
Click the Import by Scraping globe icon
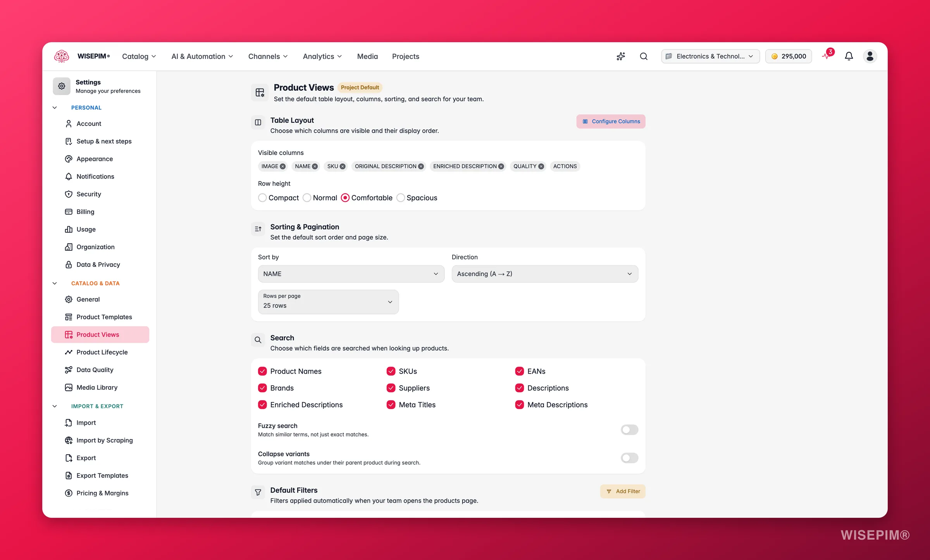pyautogui.click(x=69, y=440)
